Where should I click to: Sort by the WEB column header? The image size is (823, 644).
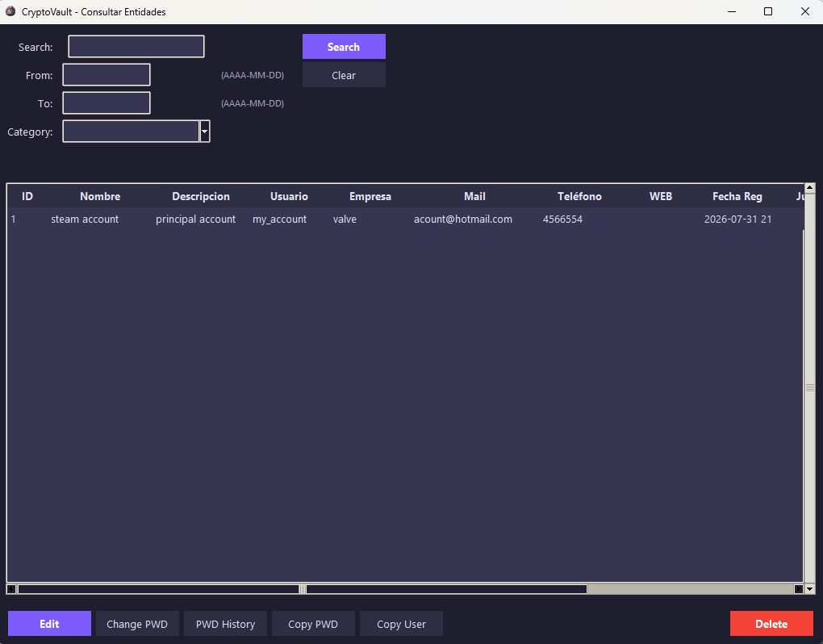(x=660, y=196)
